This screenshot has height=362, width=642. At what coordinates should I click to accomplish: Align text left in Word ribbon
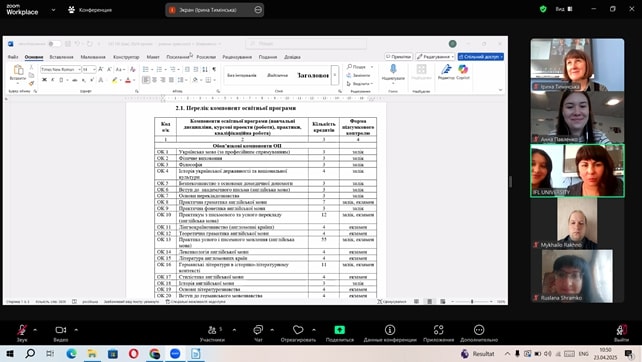[146, 80]
